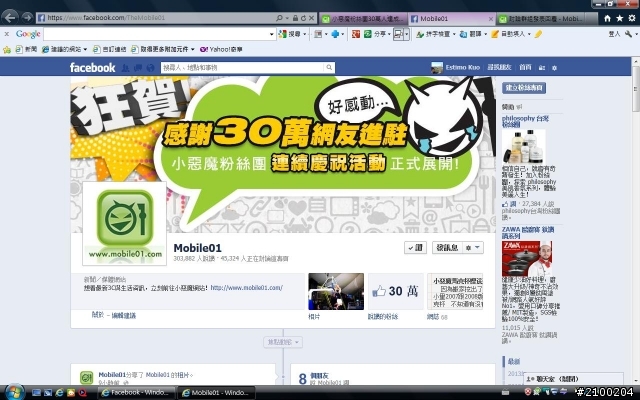
Task: Switch to Facebook - Windo... taskbar window
Action: (136, 393)
